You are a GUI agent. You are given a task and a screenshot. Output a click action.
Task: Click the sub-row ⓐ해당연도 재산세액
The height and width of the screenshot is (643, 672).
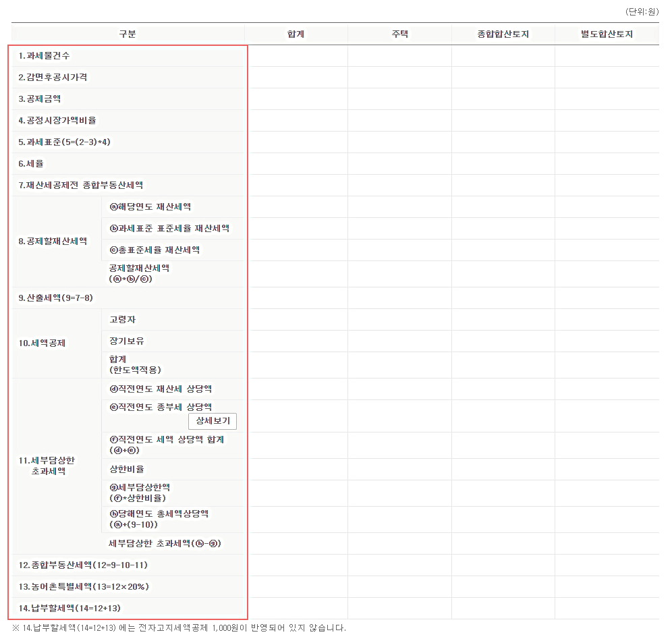click(150, 207)
